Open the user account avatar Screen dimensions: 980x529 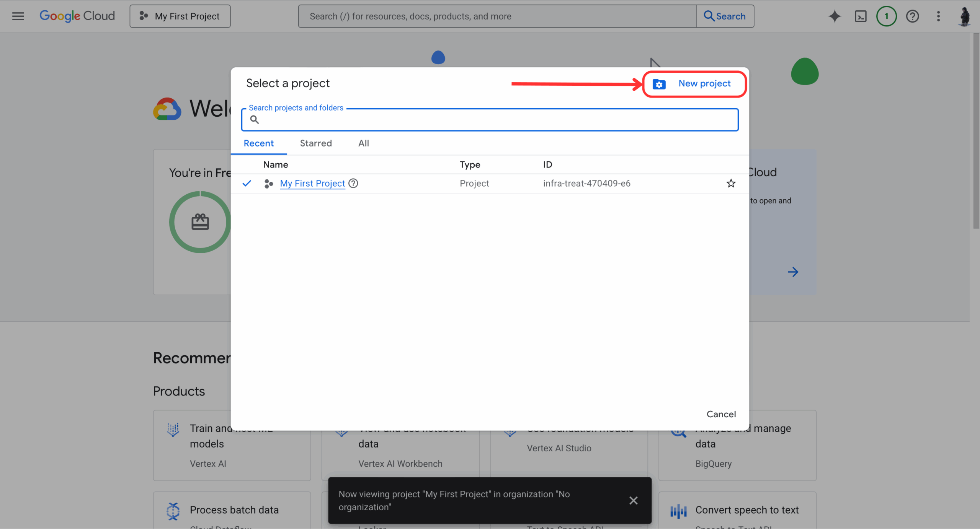click(x=965, y=16)
